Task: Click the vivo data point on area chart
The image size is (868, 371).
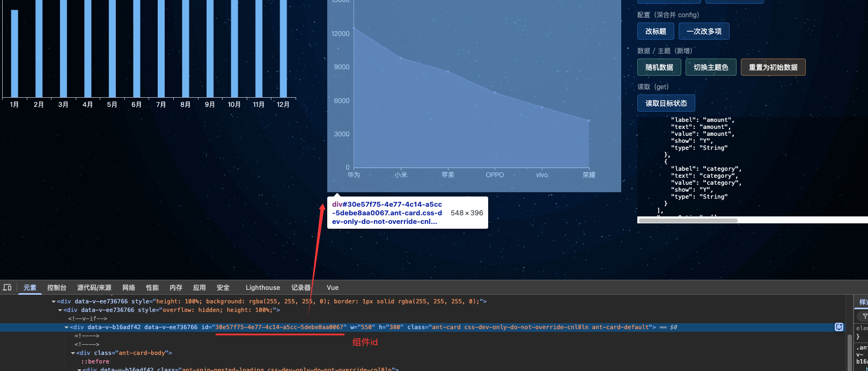Action: coord(542,107)
